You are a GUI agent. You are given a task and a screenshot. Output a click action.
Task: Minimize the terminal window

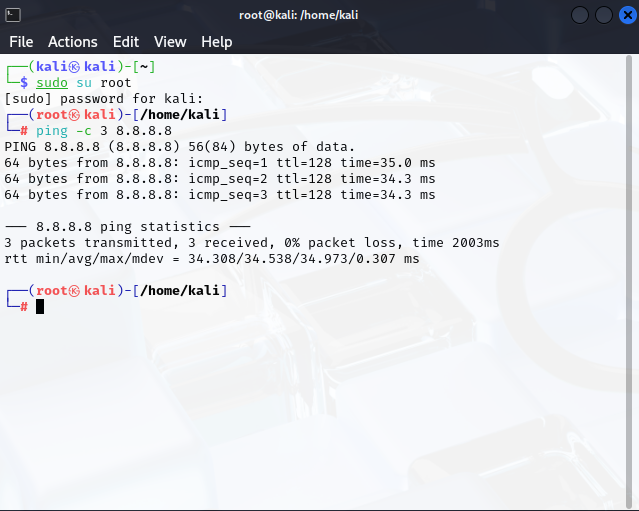point(580,15)
